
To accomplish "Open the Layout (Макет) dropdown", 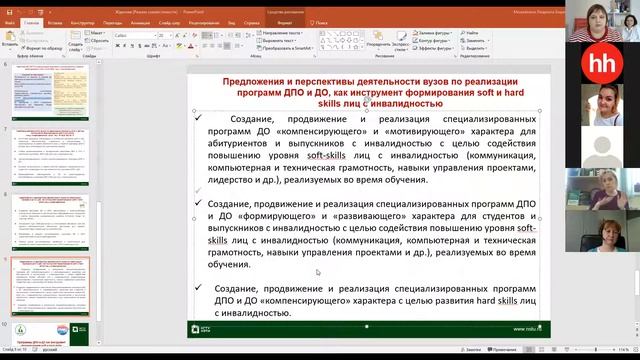I will pos(96,33).
